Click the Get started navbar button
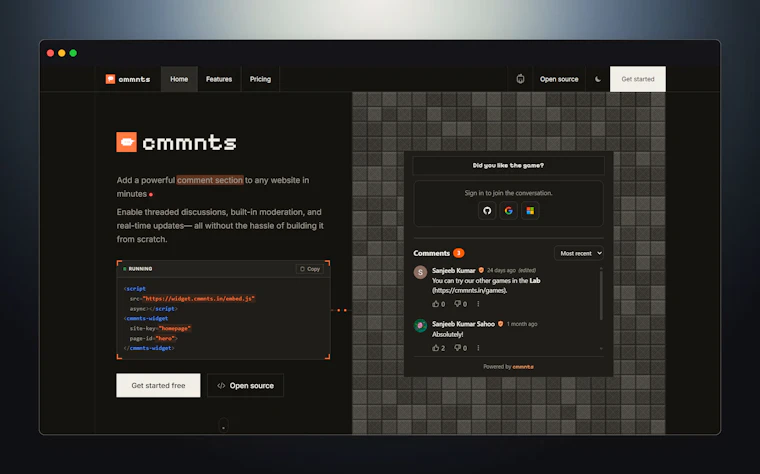 (637, 79)
